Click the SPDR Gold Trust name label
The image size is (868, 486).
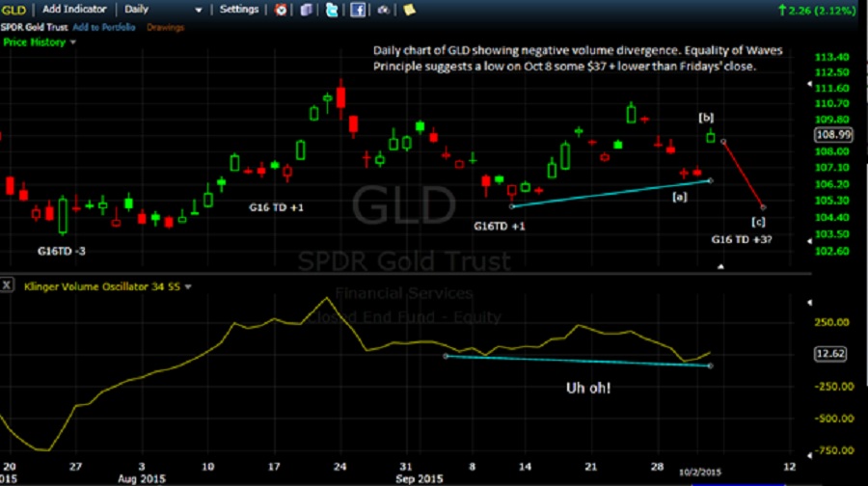point(35,27)
